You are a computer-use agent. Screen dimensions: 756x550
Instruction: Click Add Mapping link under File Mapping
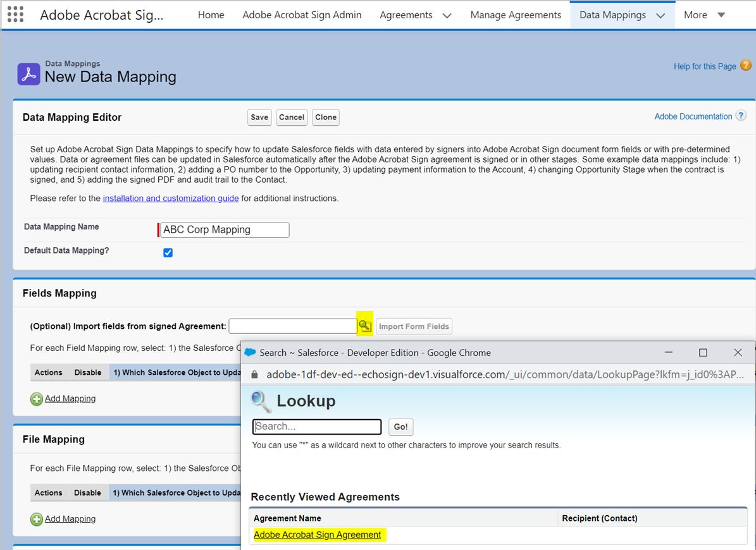70,519
